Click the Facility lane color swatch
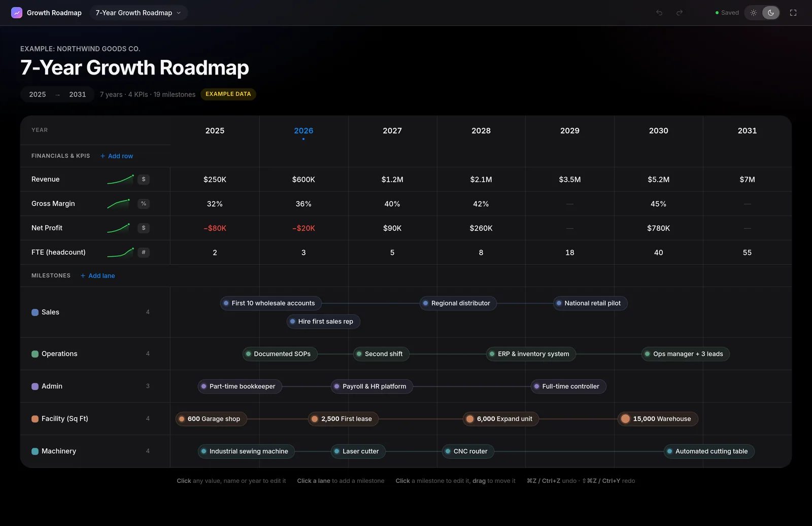The image size is (812, 526). pos(35,419)
